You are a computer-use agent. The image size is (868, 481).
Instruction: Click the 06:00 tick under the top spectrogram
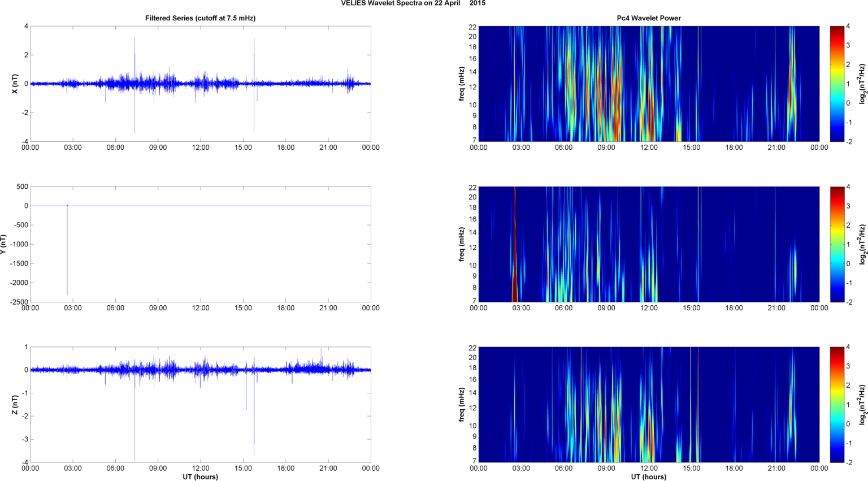(x=563, y=148)
